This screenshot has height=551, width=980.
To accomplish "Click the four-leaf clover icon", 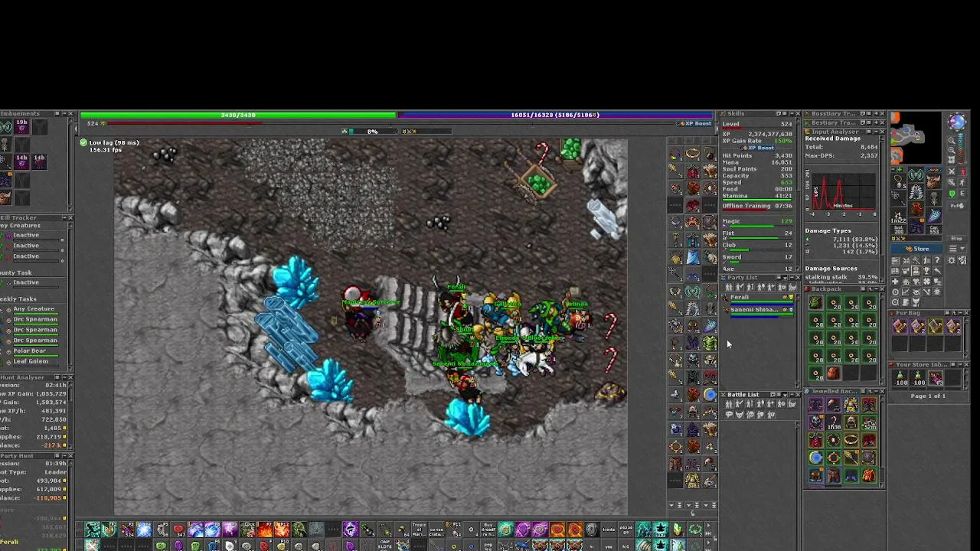I will point(926,281).
